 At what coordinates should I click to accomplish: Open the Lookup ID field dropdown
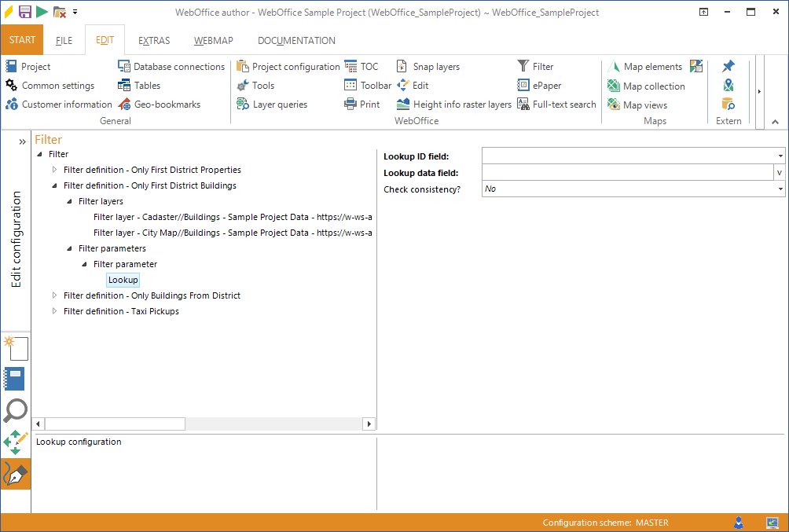point(780,156)
